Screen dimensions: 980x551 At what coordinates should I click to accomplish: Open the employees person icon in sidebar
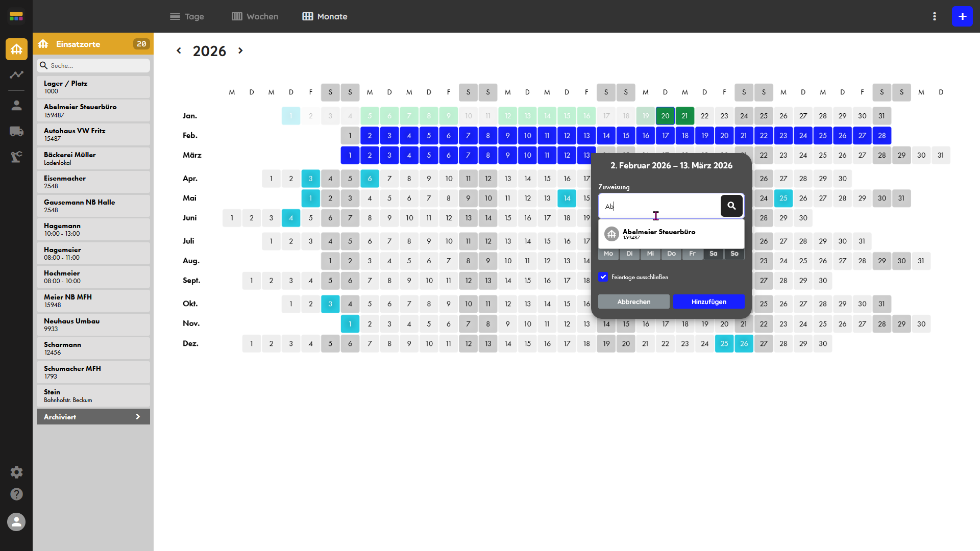click(x=16, y=106)
